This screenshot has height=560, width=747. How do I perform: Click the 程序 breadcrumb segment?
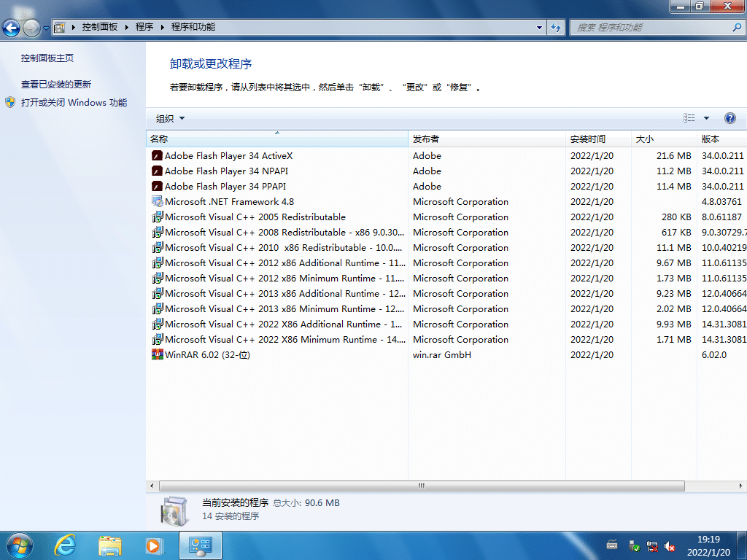[144, 27]
